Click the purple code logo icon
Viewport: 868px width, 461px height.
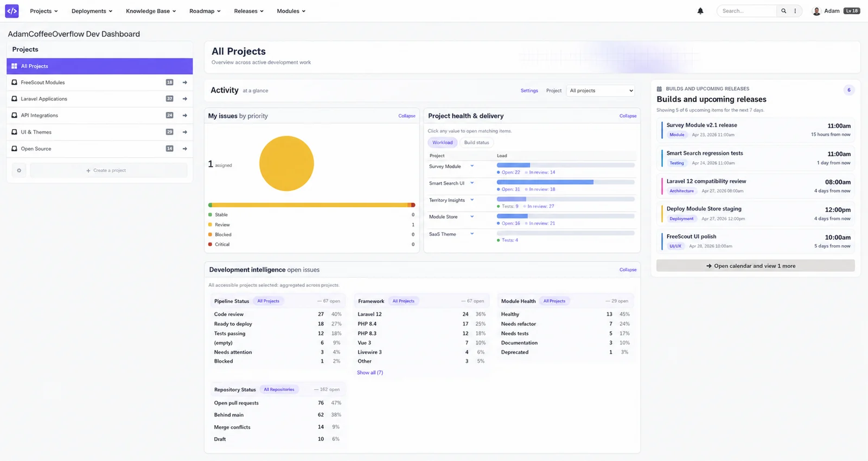(12, 11)
